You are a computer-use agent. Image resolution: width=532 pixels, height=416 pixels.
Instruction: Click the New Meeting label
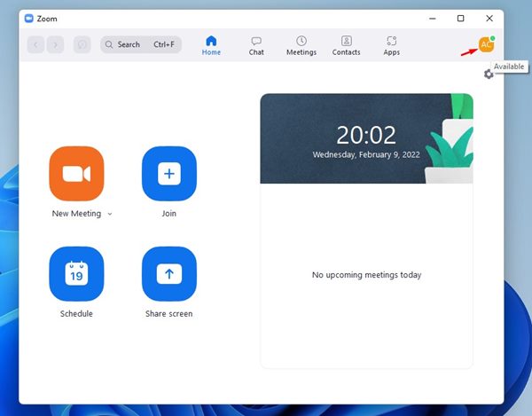pyautogui.click(x=76, y=214)
